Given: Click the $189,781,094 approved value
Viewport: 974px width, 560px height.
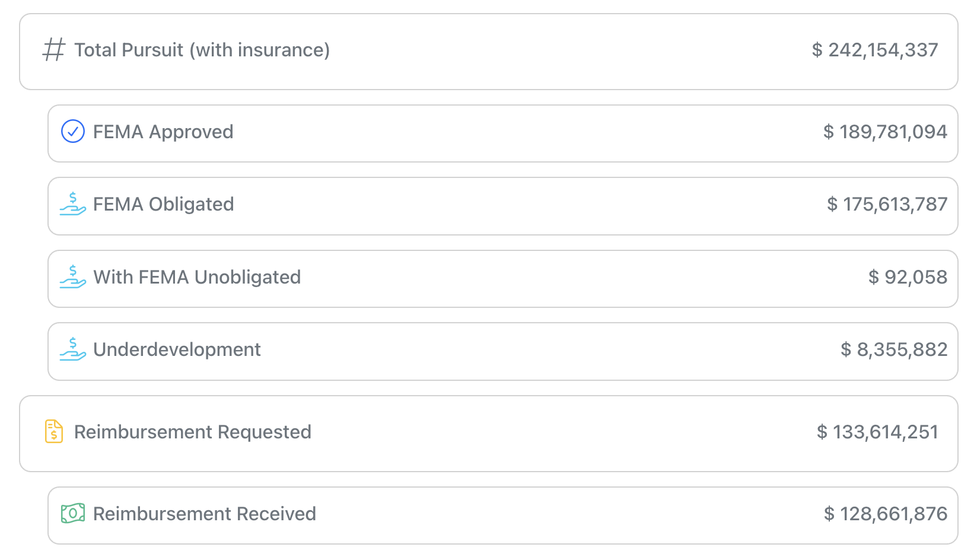Looking at the screenshot, I should 886,132.
